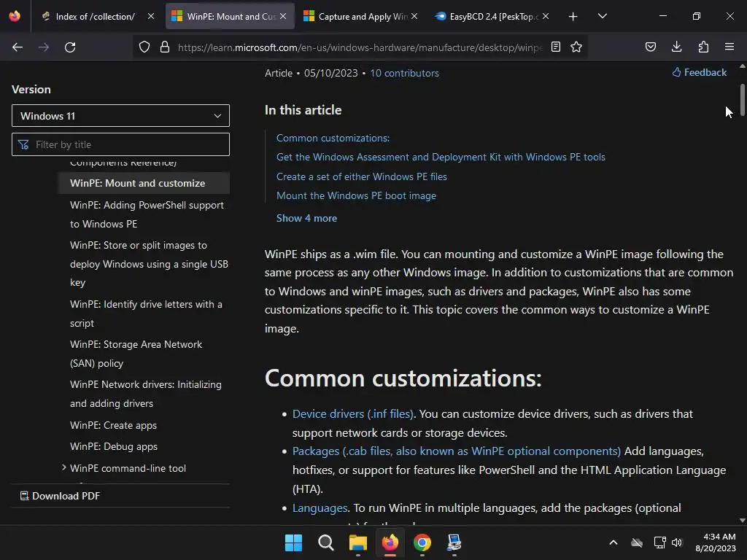Toggle reader view icon in the address bar
747x560 pixels.
point(555,47)
